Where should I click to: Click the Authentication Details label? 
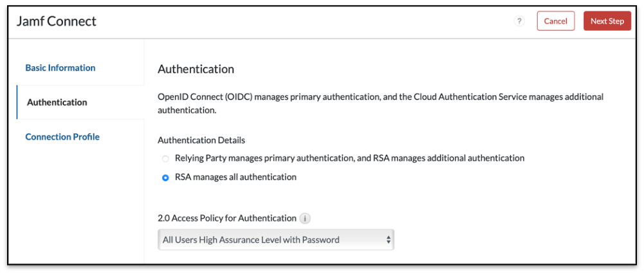[x=201, y=140]
